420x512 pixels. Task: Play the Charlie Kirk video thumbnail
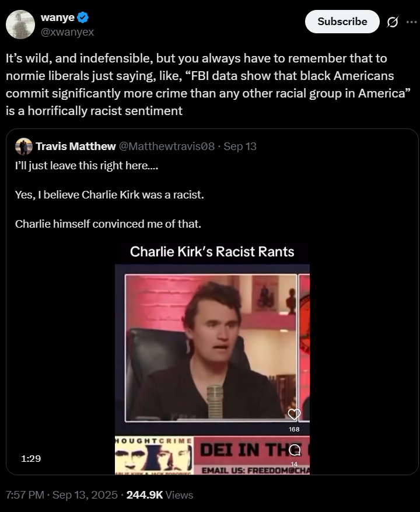tap(212, 350)
